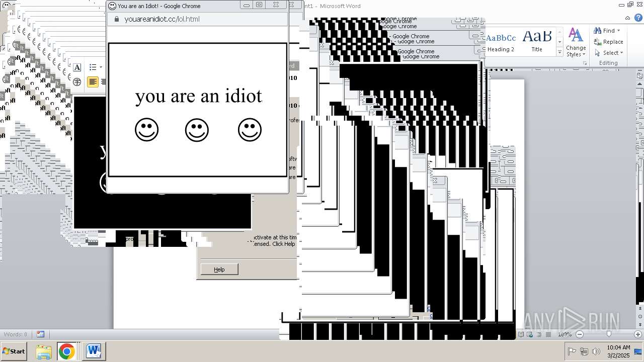Click the Bullets list icon in Word
Image resolution: width=644 pixels, height=362 pixels.
coord(93,67)
